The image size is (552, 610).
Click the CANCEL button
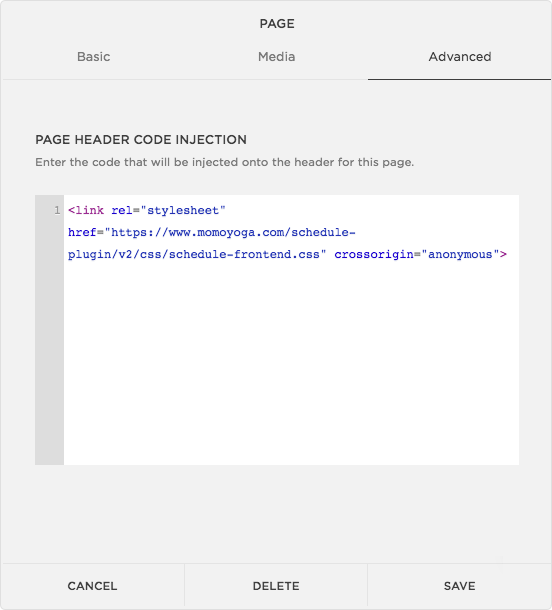[92, 586]
